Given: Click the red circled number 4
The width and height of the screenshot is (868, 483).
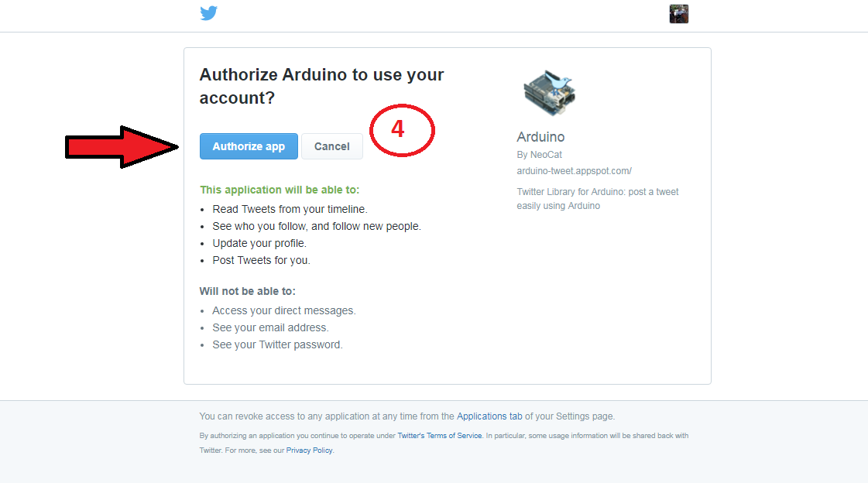Looking at the screenshot, I should pyautogui.click(x=402, y=130).
